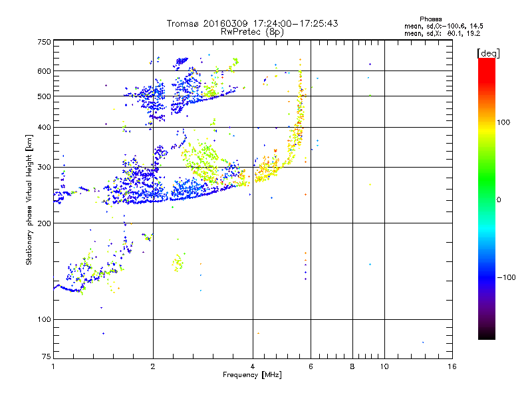The height and width of the screenshot is (399, 532).
Task: Click the 'Frequency [MHz]' x-axis label
Action: click(x=252, y=375)
